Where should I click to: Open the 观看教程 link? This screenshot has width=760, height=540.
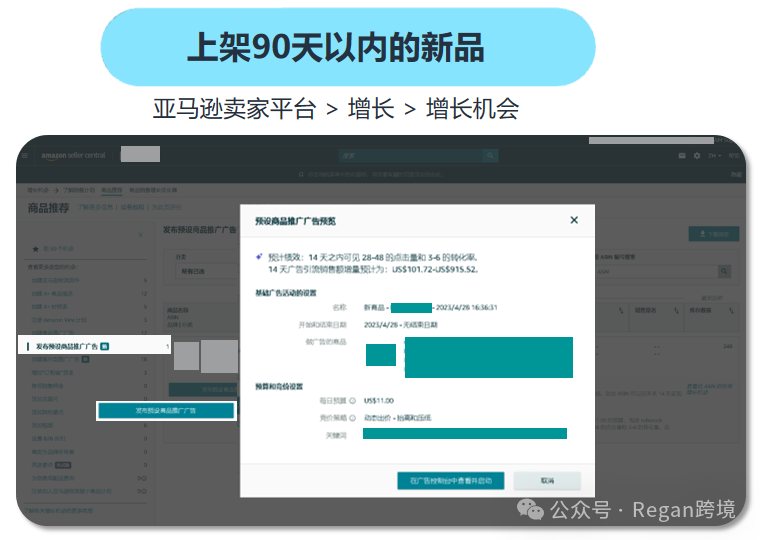coord(132,207)
